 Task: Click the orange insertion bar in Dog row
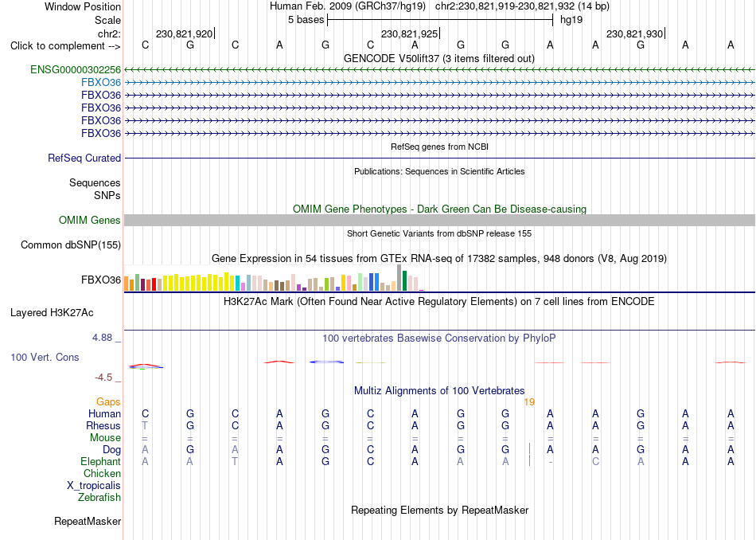coord(530,450)
